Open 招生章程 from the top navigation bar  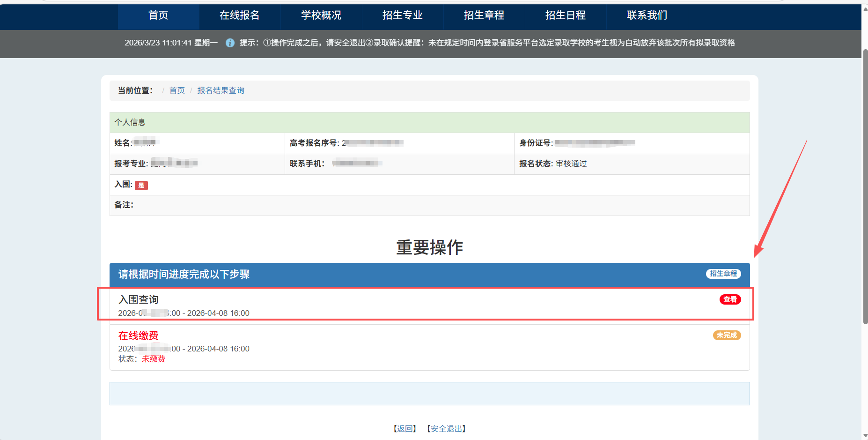484,15
